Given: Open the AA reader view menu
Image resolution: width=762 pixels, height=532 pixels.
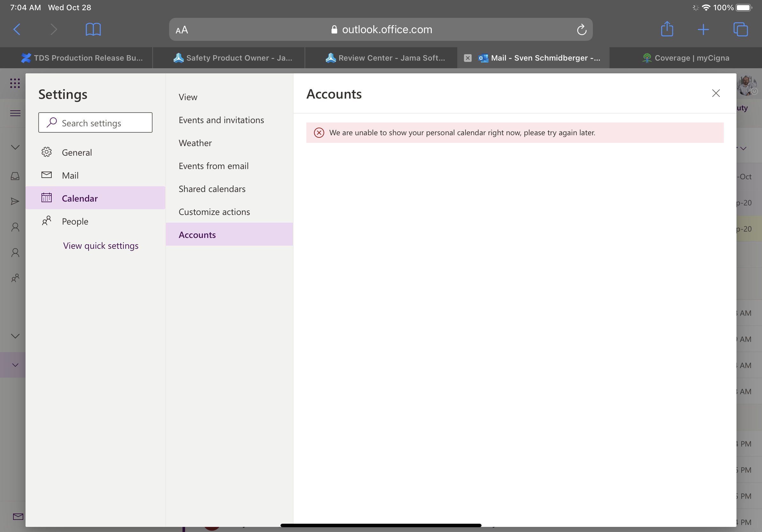Looking at the screenshot, I should pyautogui.click(x=182, y=30).
